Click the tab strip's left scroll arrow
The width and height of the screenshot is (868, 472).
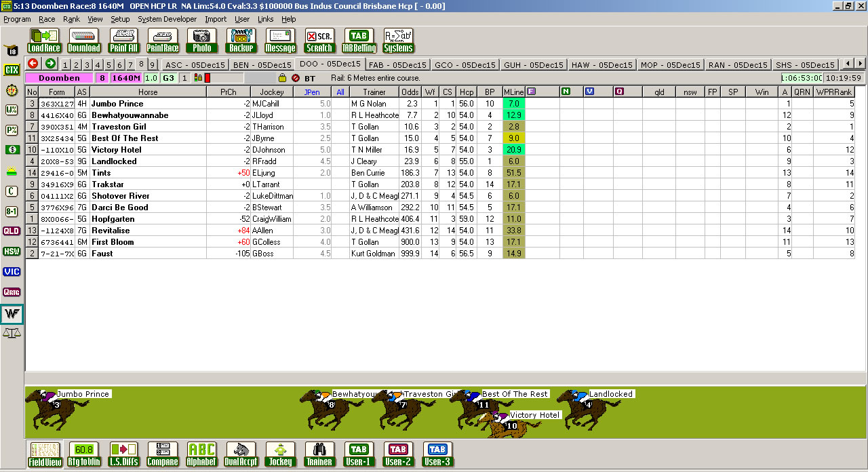click(x=846, y=64)
